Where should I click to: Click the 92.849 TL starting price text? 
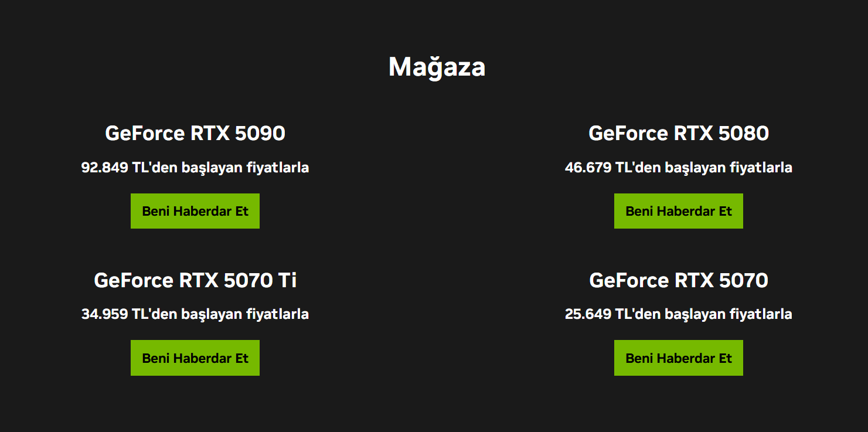pyautogui.click(x=195, y=168)
